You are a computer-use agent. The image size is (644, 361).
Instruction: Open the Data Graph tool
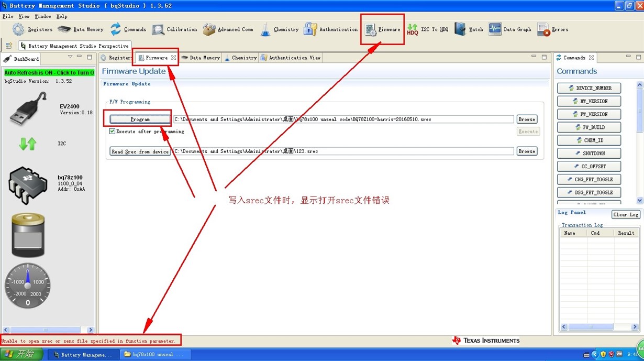point(509,29)
